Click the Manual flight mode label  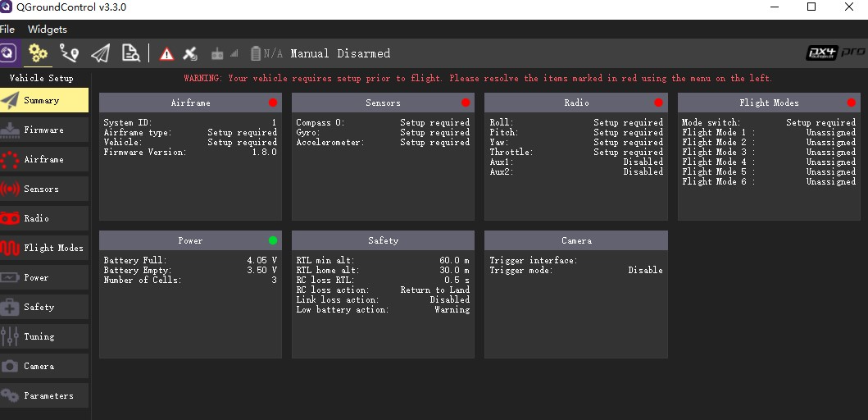310,54
